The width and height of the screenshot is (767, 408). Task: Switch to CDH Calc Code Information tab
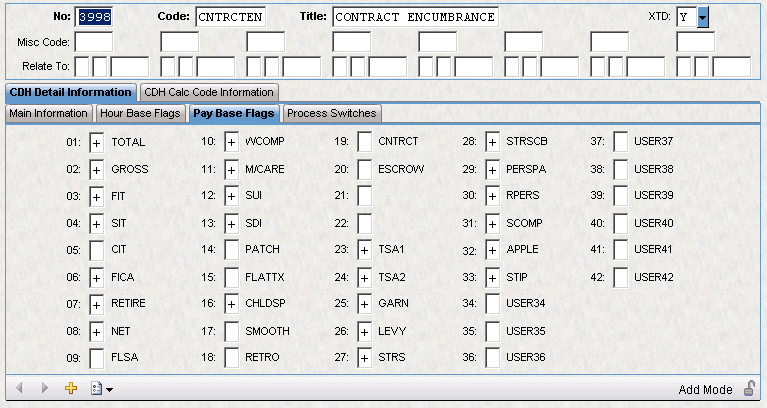click(209, 92)
